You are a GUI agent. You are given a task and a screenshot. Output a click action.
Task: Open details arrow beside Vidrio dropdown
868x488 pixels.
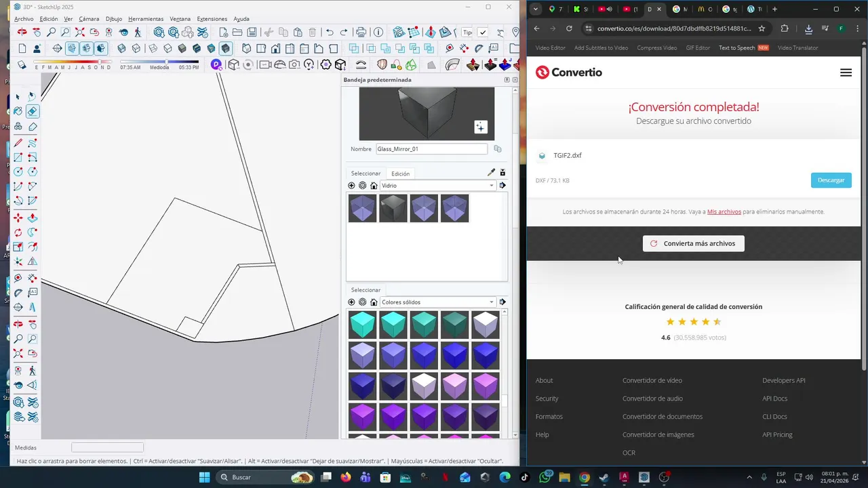502,186
